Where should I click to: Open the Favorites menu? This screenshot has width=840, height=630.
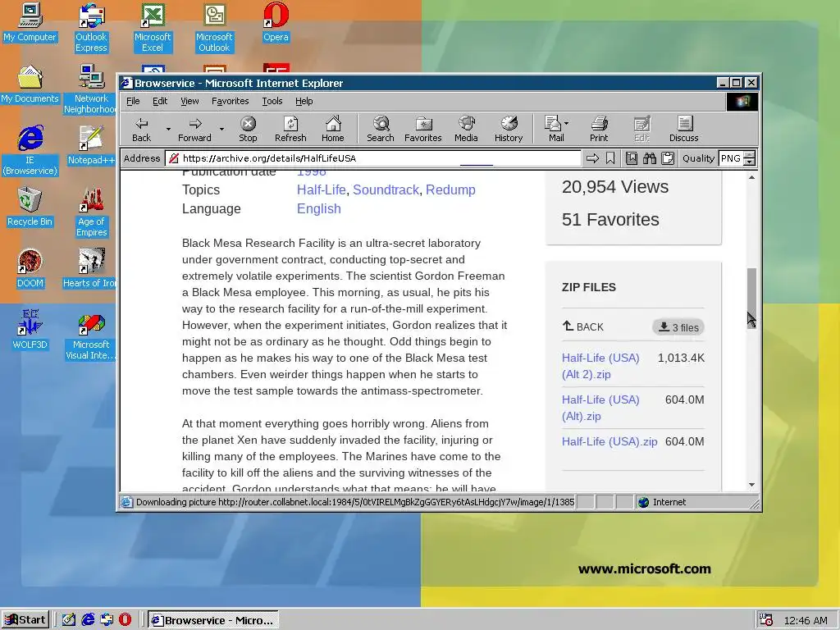pyautogui.click(x=231, y=101)
